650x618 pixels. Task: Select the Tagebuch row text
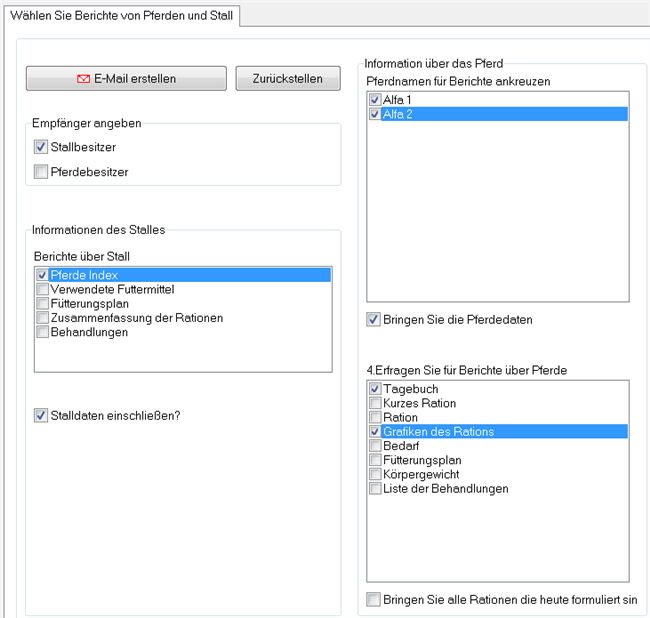tap(410, 389)
